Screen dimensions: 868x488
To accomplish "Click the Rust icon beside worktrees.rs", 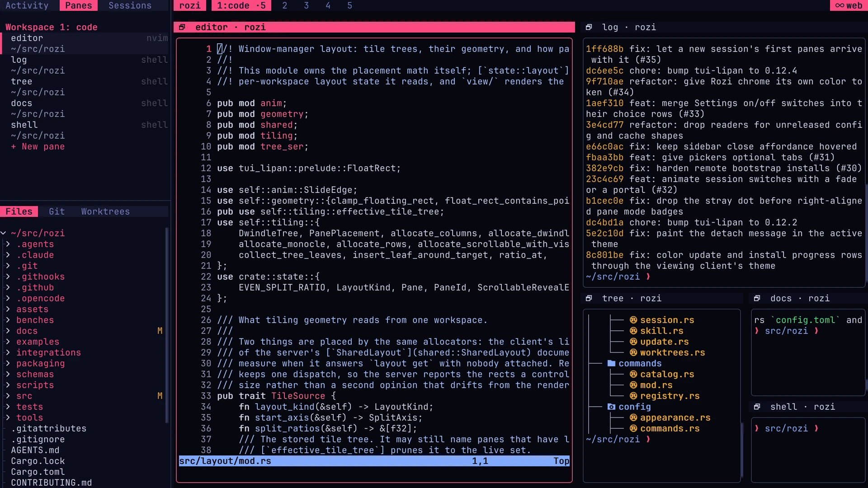I will 633,352.
